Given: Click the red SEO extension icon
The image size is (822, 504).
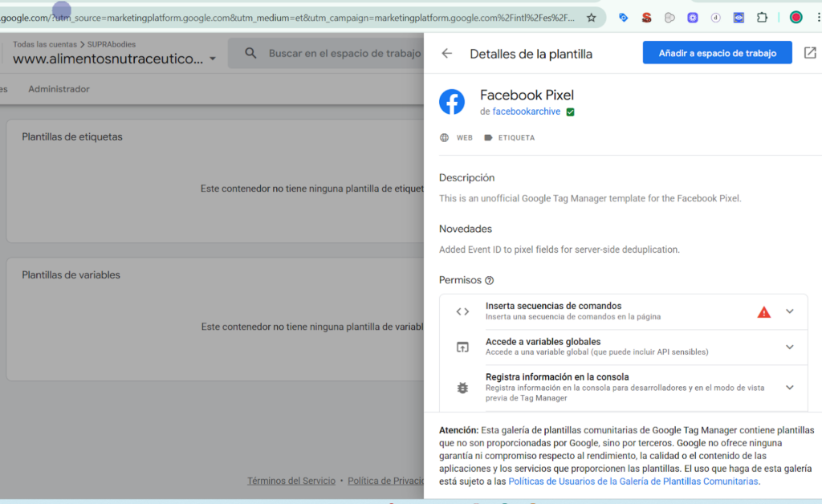Looking at the screenshot, I should (x=646, y=17).
